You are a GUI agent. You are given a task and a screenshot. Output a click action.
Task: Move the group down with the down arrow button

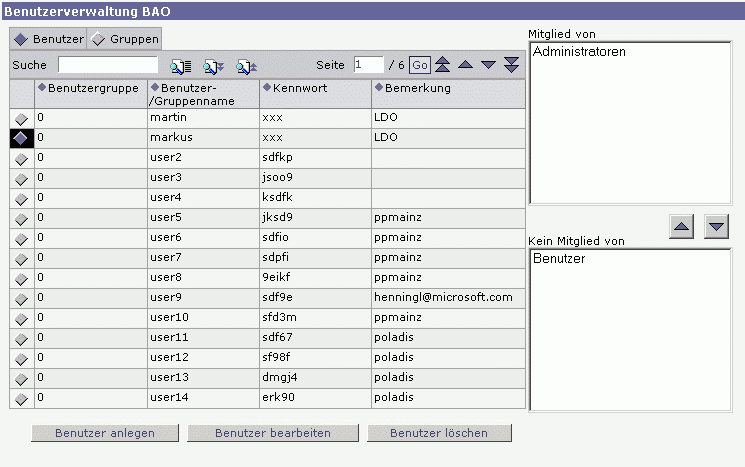[x=716, y=227]
